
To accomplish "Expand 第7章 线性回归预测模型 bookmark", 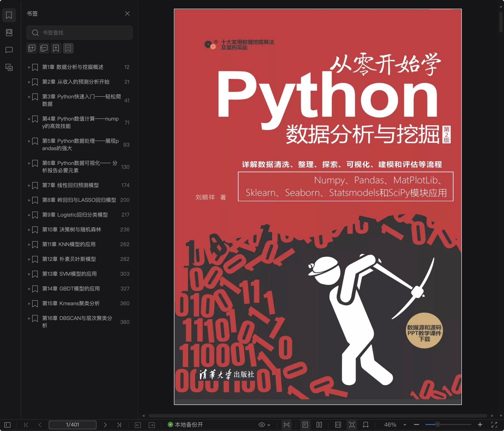I will pos(29,185).
